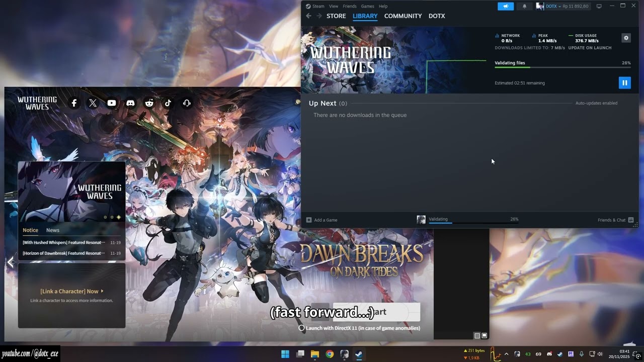The width and height of the screenshot is (644, 362).
Task: Open File Explorer from the taskbar
Action: tap(315, 354)
